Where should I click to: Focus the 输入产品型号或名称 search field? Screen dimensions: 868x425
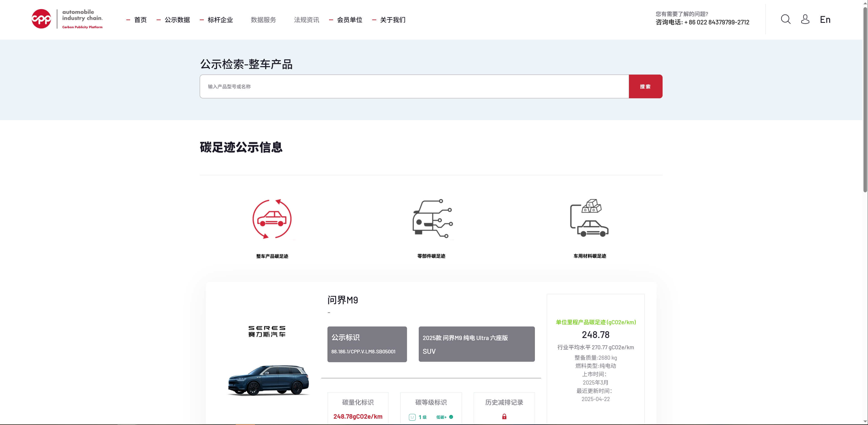coord(414,87)
